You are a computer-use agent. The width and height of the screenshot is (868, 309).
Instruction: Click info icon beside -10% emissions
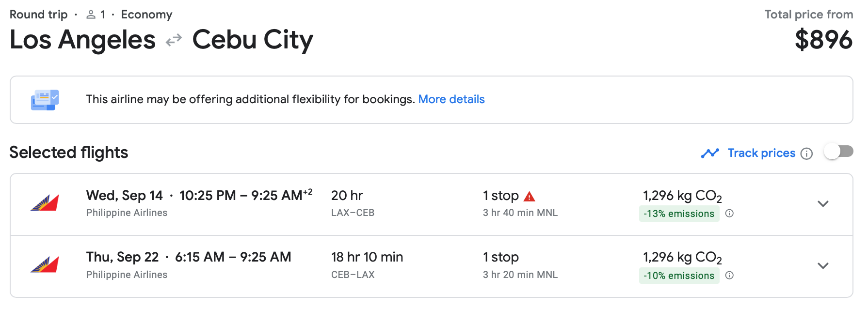[729, 276]
